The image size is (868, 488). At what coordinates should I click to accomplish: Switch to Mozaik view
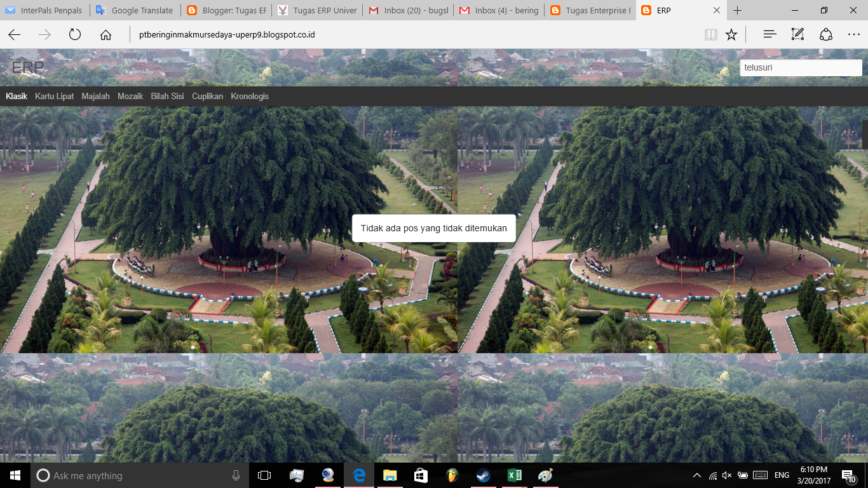coord(130,97)
